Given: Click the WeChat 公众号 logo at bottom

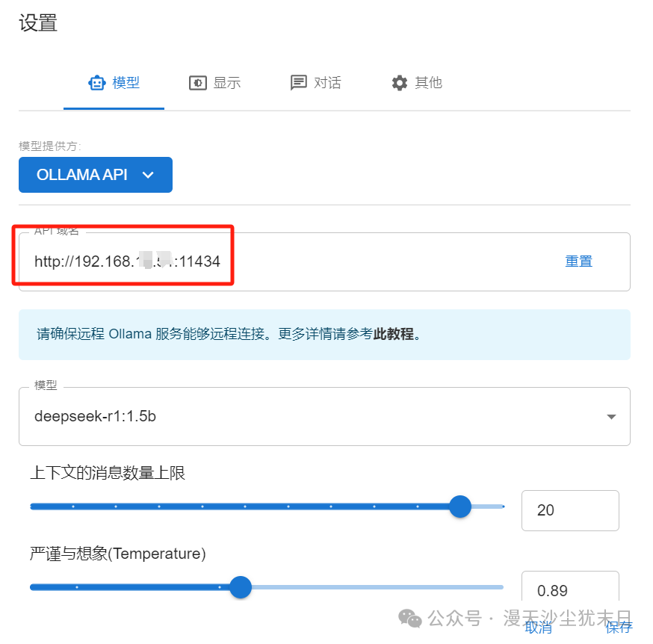Looking at the screenshot, I should (409, 619).
